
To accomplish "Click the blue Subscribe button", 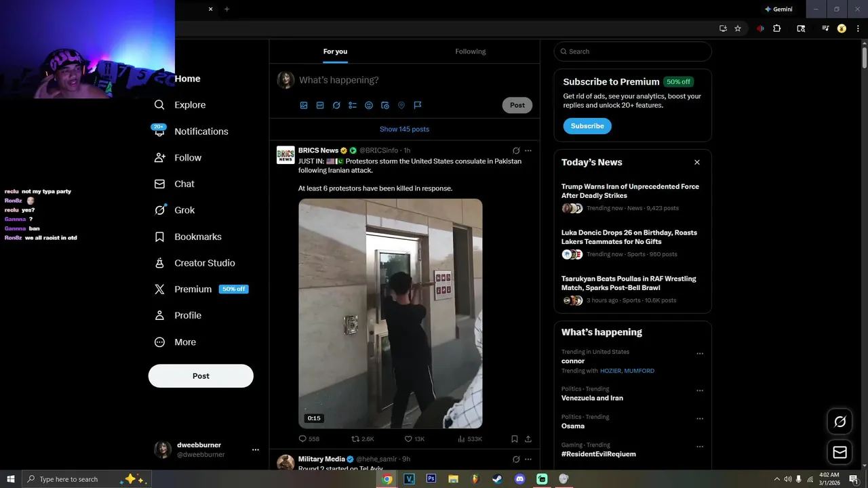I will (587, 126).
